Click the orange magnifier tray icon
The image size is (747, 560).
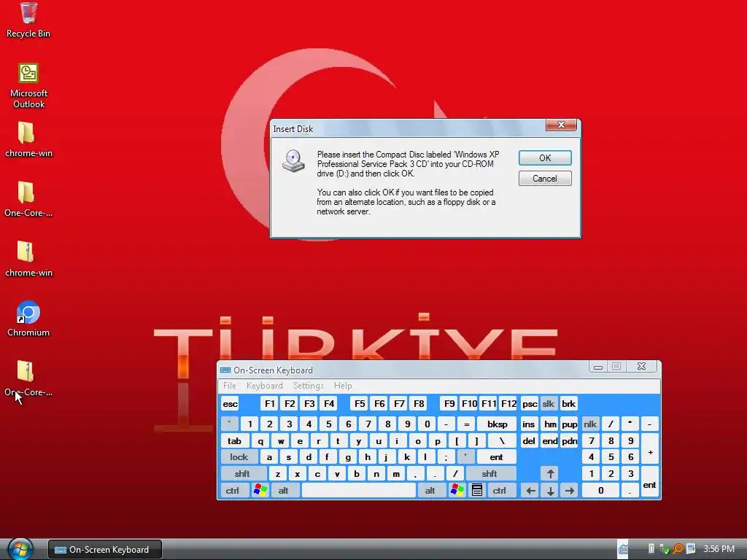pyautogui.click(x=678, y=549)
